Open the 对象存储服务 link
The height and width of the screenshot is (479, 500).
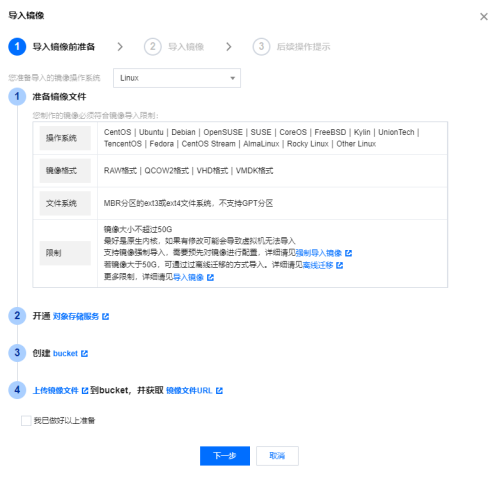(x=76, y=316)
